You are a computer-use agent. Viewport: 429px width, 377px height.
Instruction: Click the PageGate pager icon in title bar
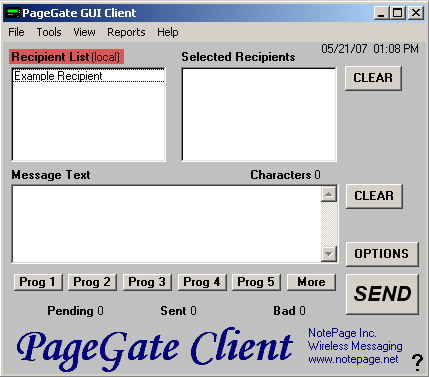pos(13,13)
